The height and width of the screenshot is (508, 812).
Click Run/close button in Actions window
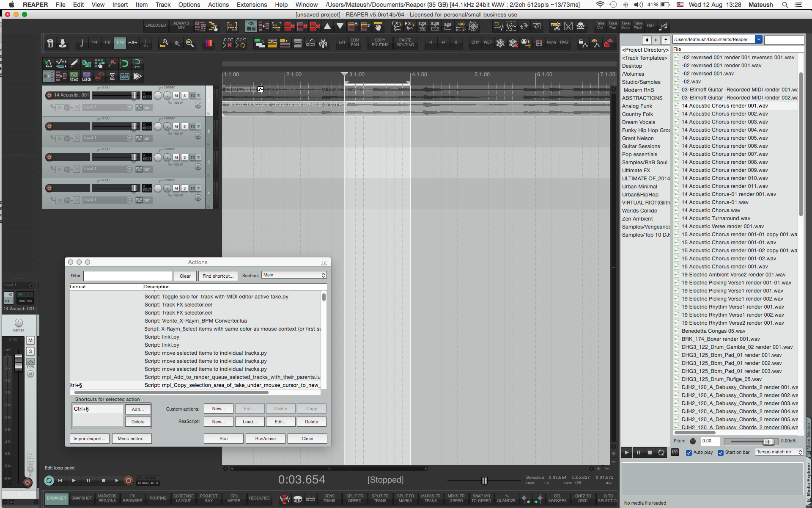[x=266, y=439]
